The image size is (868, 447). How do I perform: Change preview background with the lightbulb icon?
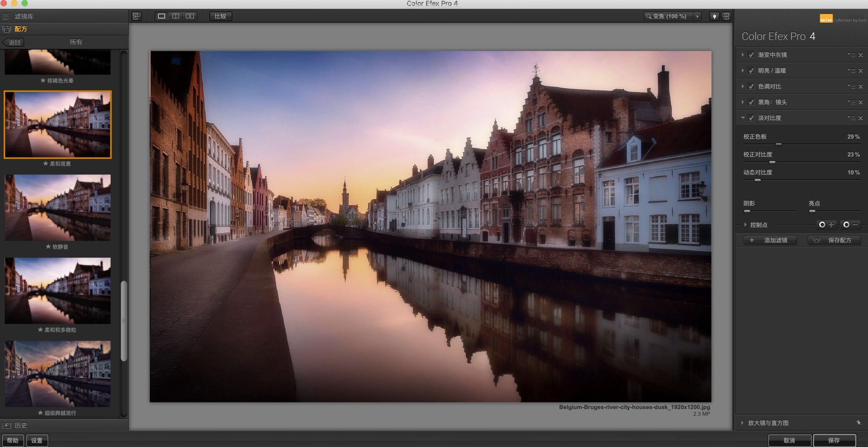(714, 16)
